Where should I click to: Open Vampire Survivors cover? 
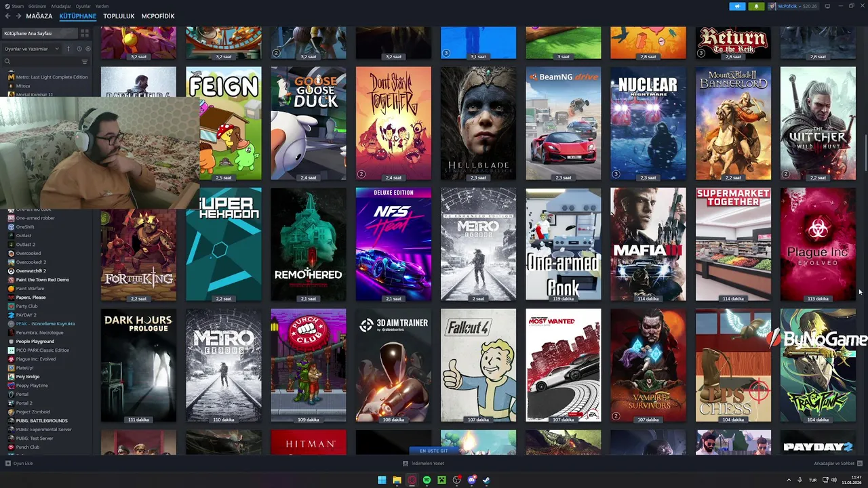tap(648, 366)
